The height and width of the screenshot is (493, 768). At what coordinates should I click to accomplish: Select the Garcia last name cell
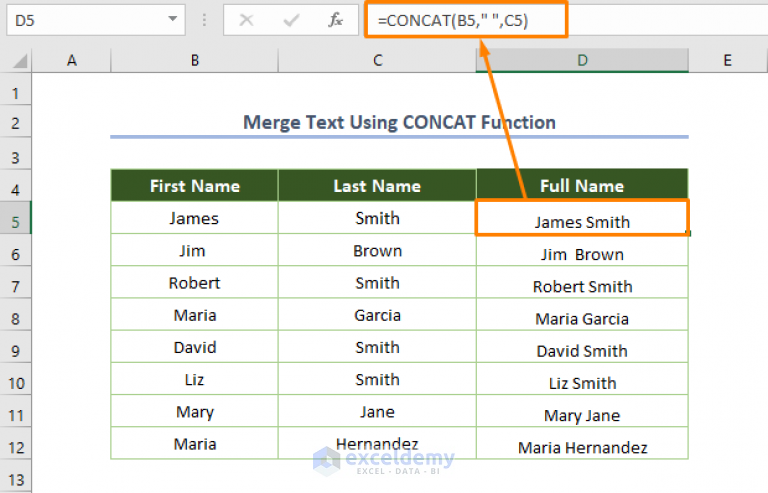377,315
